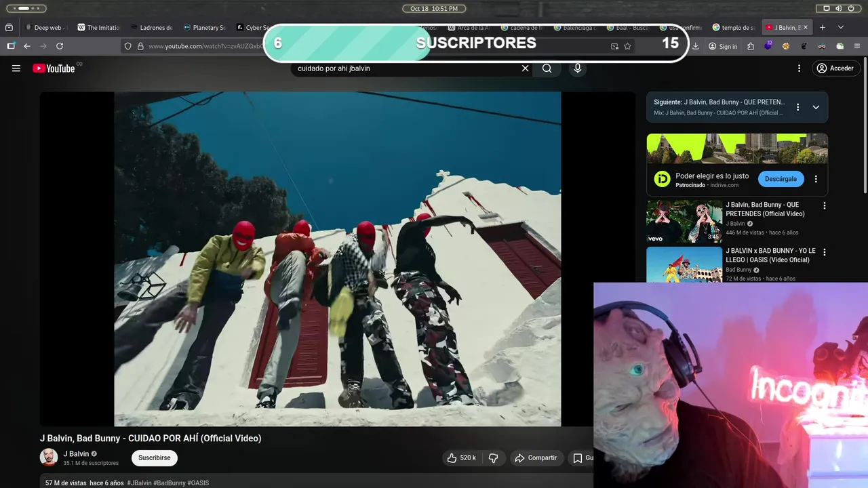Click the #OASIS hashtag
This screenshot has height=488, width=868.
click(x=198, y=483)
